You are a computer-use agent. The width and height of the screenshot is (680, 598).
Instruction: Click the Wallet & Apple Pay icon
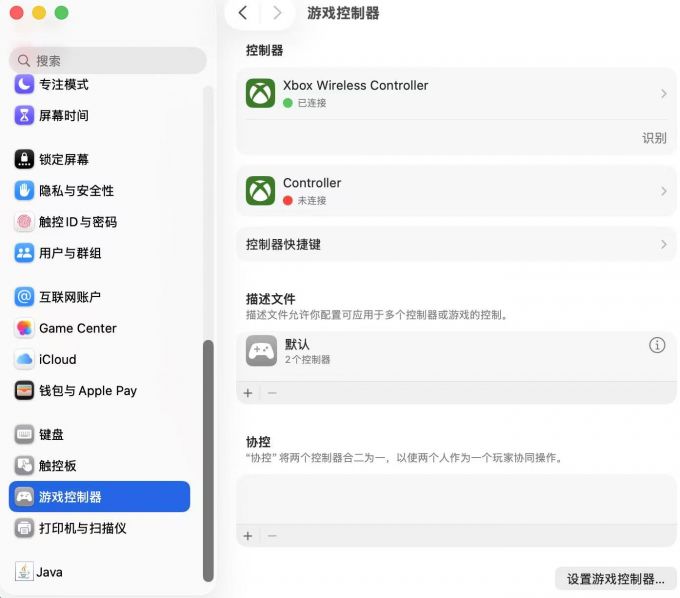(24, 391)
